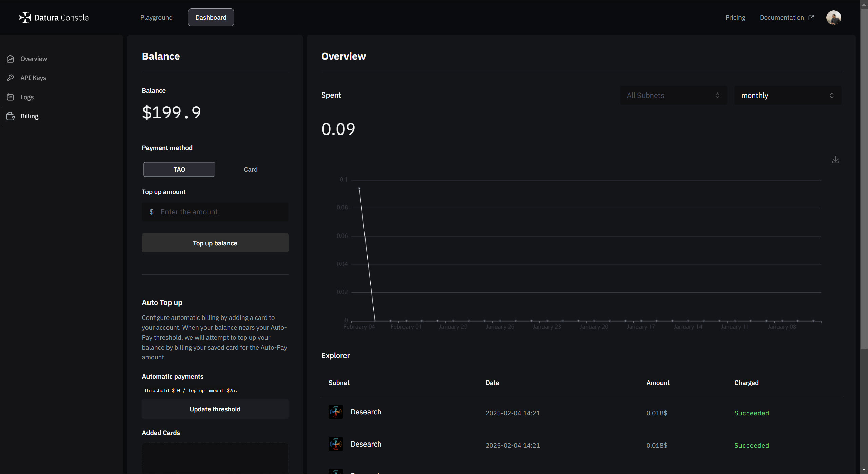Download the spent chart data
Screen dimensions: 868x474
[x=835, y=160]
